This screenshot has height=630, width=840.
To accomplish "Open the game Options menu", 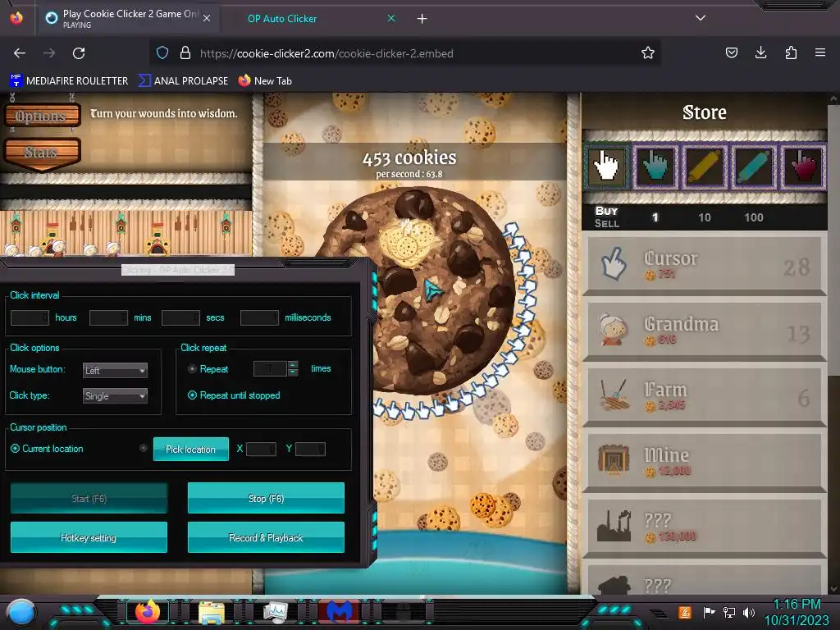I will pos(42,116).
